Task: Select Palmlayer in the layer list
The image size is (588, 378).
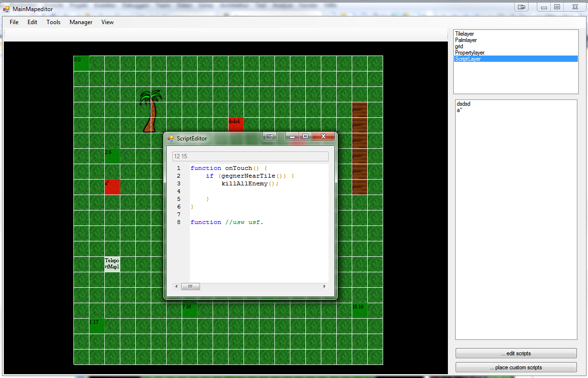Action: pyautogui.click(x=466, y=40)
